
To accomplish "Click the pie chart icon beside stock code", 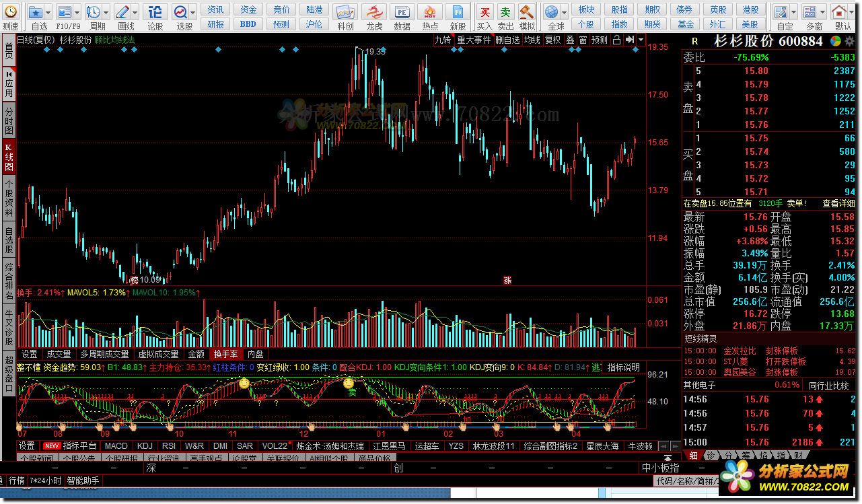I will click(x=835, y=41).
